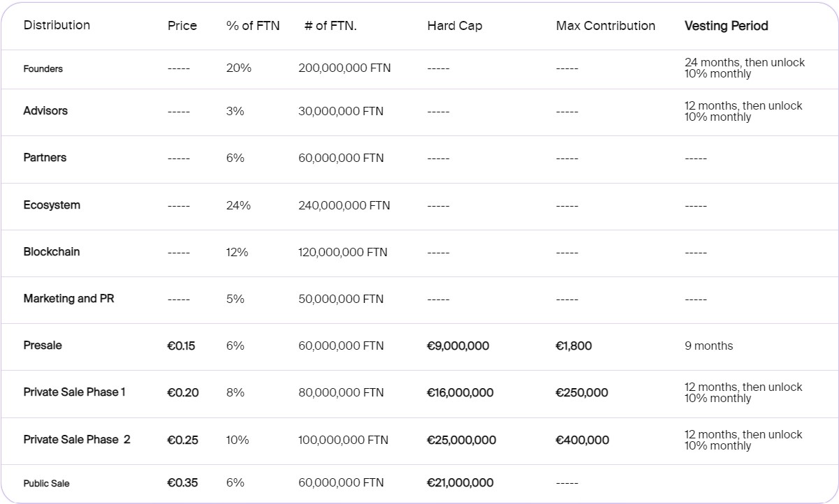Select the 200,000,000 FTN amount
The width and height of the screenshot is (839, 504).
pos(344,68)
